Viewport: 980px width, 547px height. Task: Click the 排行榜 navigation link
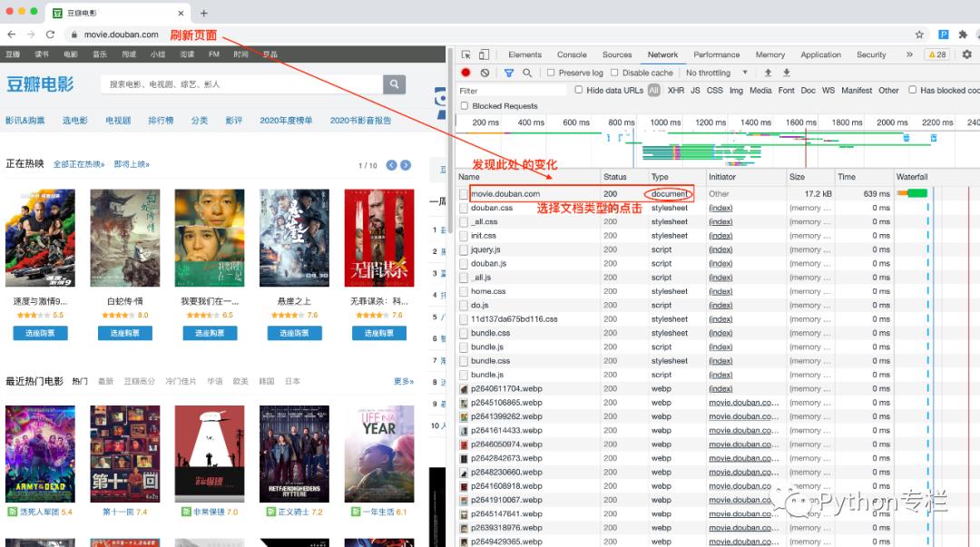(161, 120)
